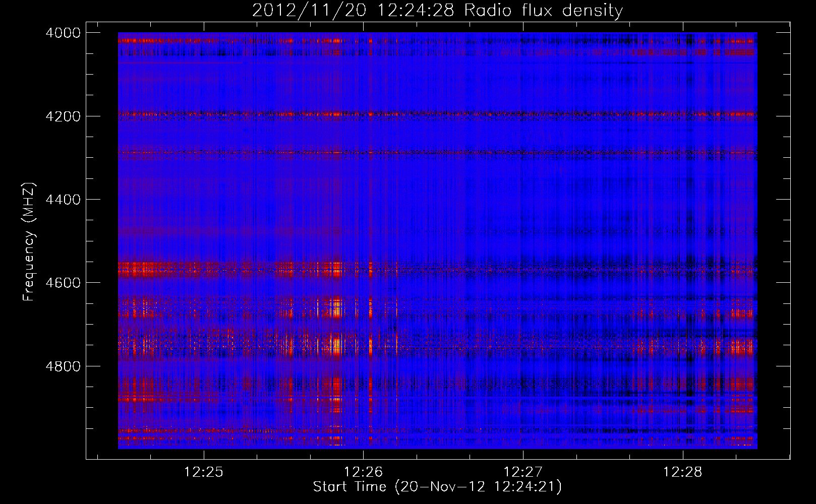The image size is (816, 504).
Task: Click the '4600' frequency axis label
Action: (63, 283)
